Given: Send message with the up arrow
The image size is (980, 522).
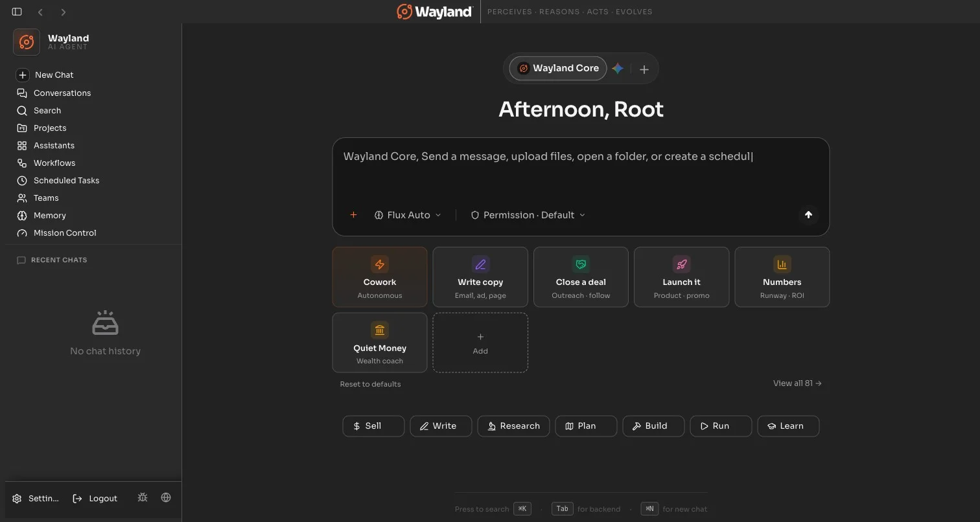Looking at the screenshot, I should [x=808, y=215].
